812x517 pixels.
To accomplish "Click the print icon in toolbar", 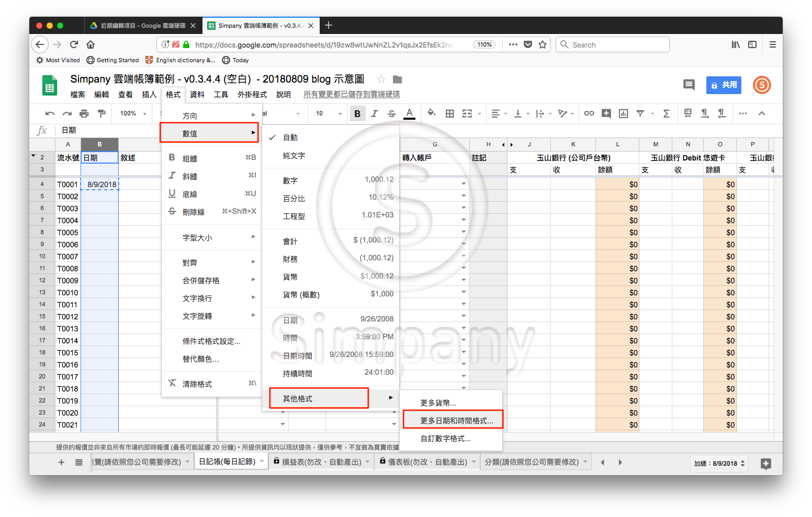I will [84, 113].
